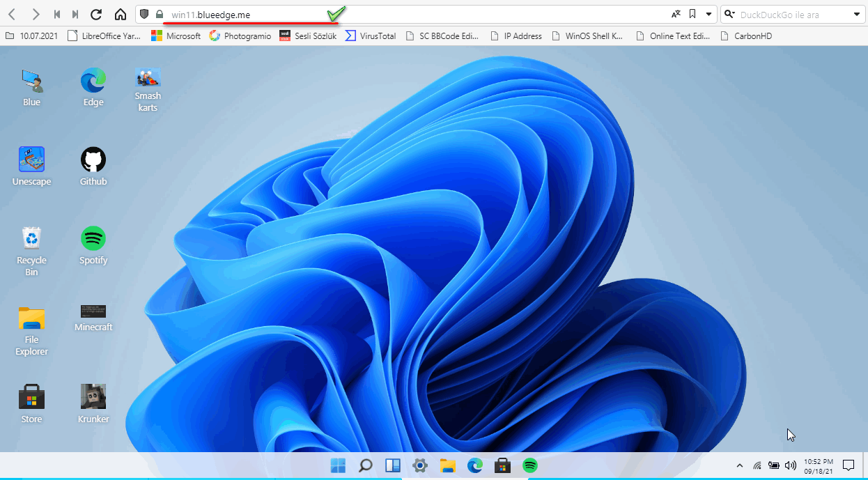Select the Blue desktop icon
Screen dimensions: 868x480
tap(31, 87)
